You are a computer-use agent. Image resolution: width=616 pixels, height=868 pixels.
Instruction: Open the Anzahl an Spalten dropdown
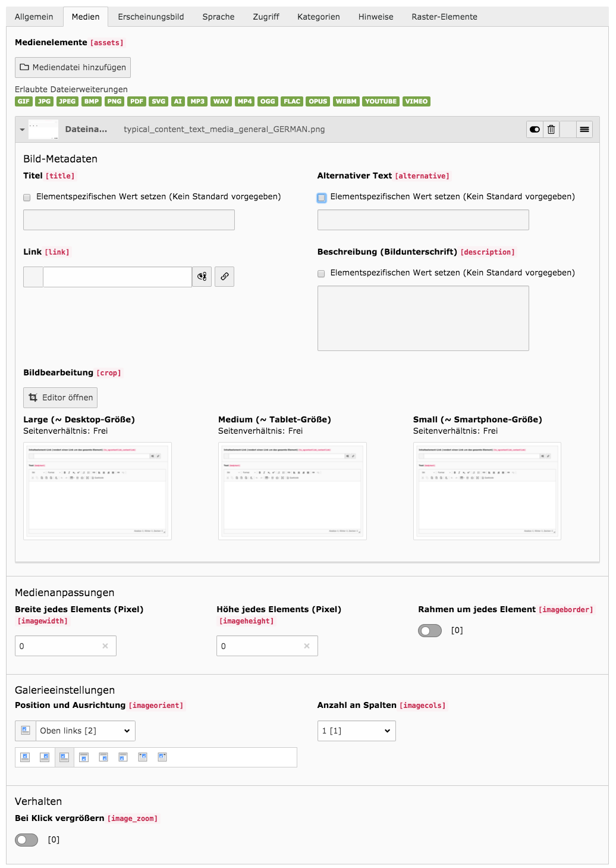(356, 731)
